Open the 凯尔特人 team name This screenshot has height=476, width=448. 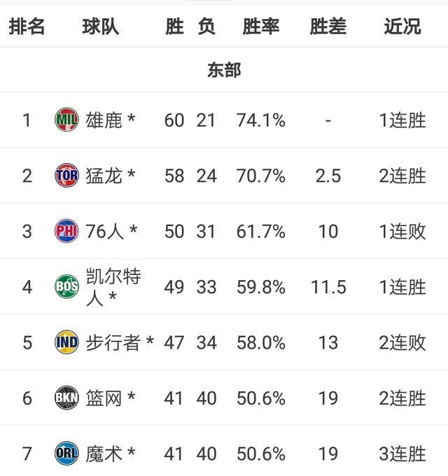(113, 287)
